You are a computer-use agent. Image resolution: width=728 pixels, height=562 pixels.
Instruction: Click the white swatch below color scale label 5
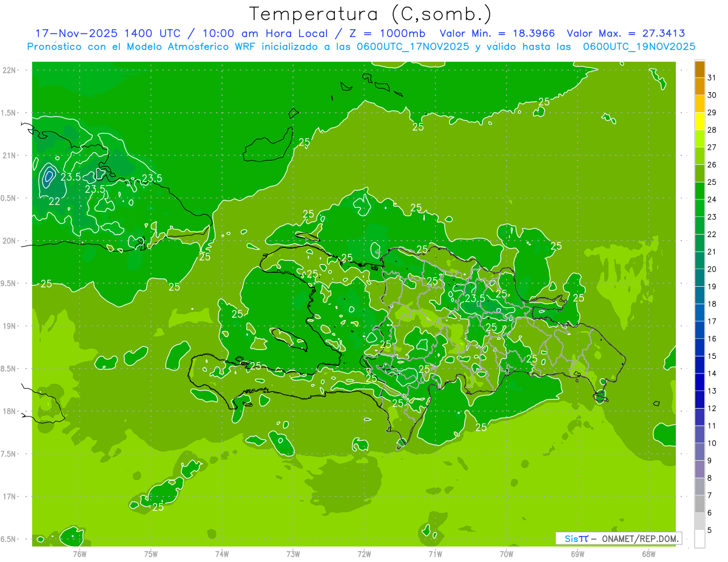click(699, 539)
